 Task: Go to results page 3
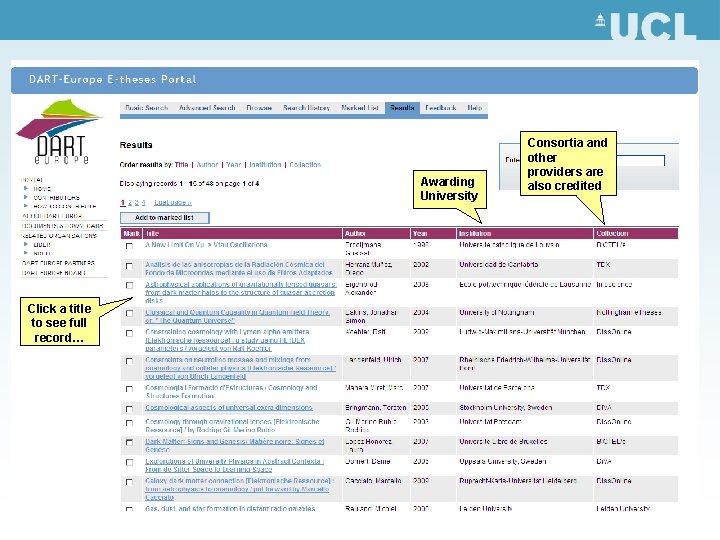point(136,202)
